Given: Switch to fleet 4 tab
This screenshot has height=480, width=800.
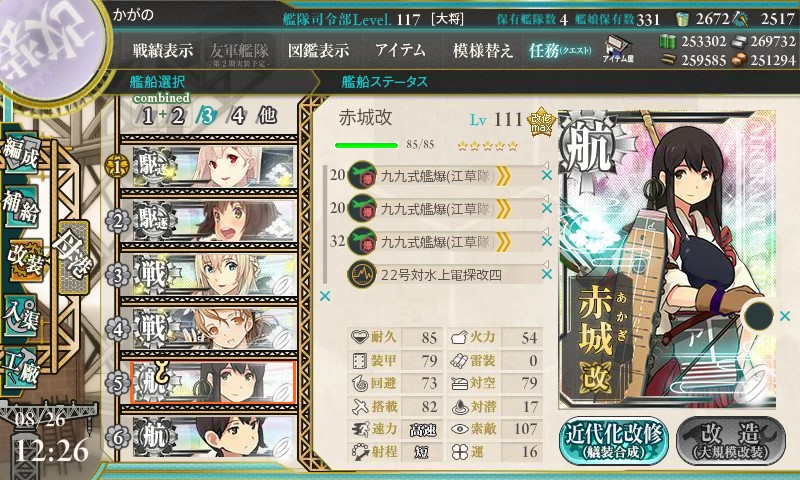Looking at the screenshot, I should point(237,116).
